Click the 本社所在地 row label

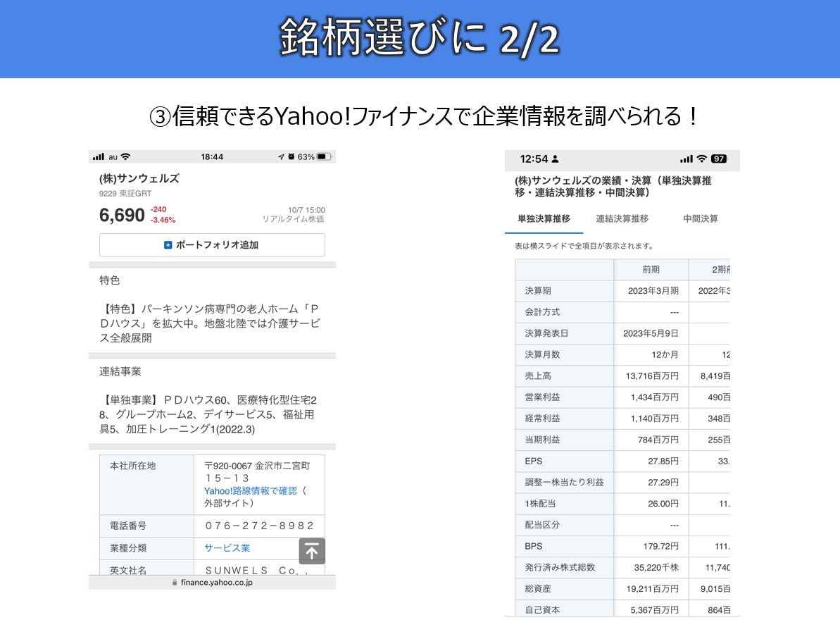pos(133,466)
